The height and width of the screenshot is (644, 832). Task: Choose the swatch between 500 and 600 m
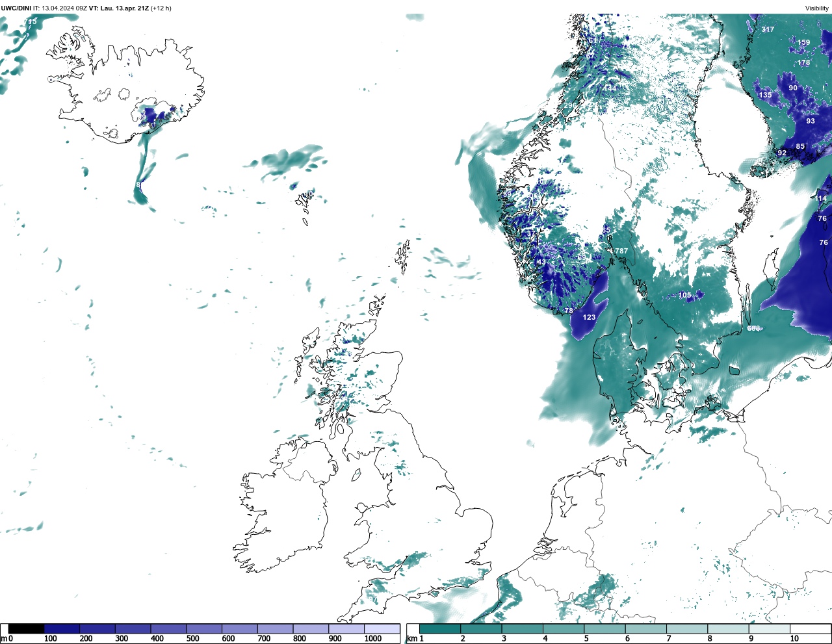[x=204, y=628]
